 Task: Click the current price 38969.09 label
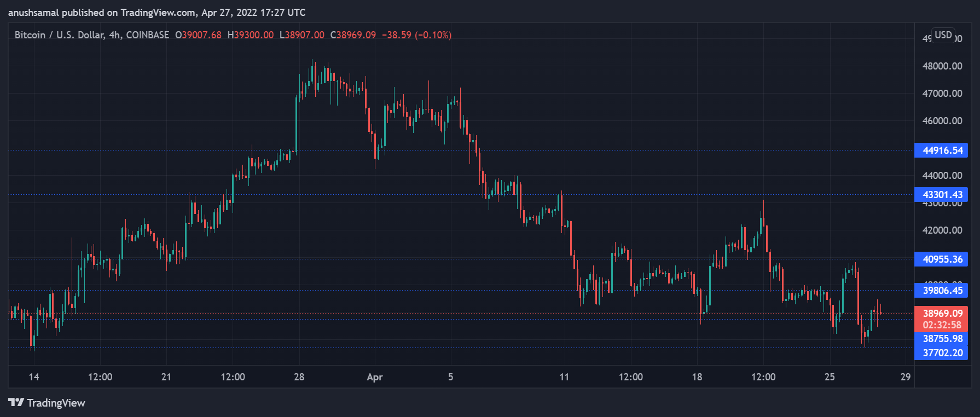click(942, 314)
